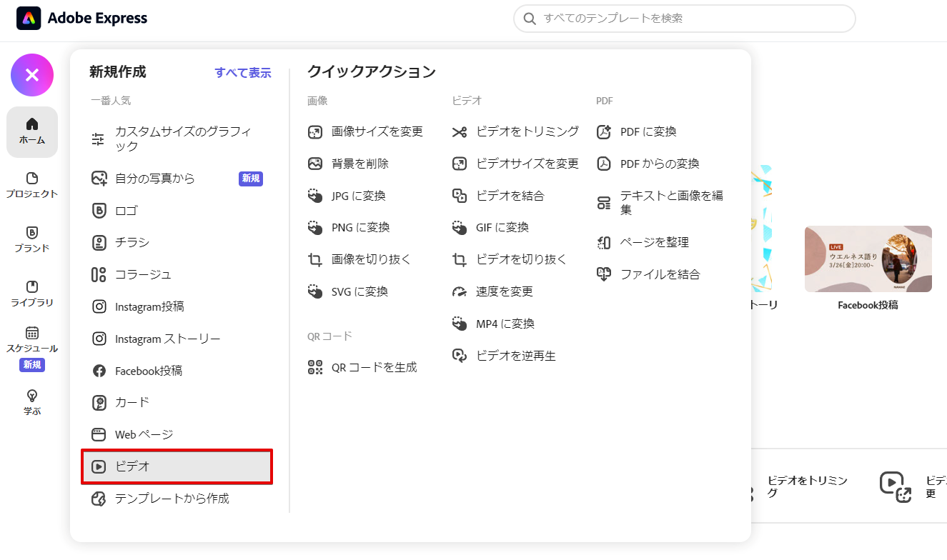
Task: Open すべて表示 to see all options
Action: tap(243, 72)
